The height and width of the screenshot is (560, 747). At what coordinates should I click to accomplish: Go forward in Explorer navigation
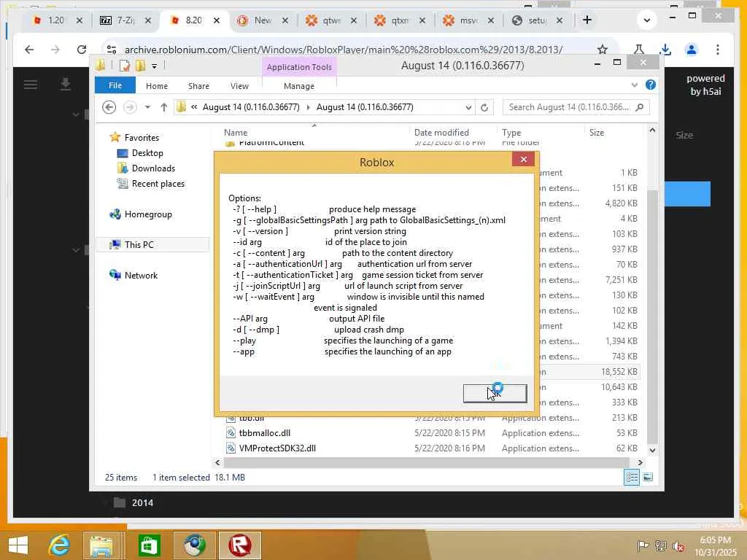click(x=130, y=107)
